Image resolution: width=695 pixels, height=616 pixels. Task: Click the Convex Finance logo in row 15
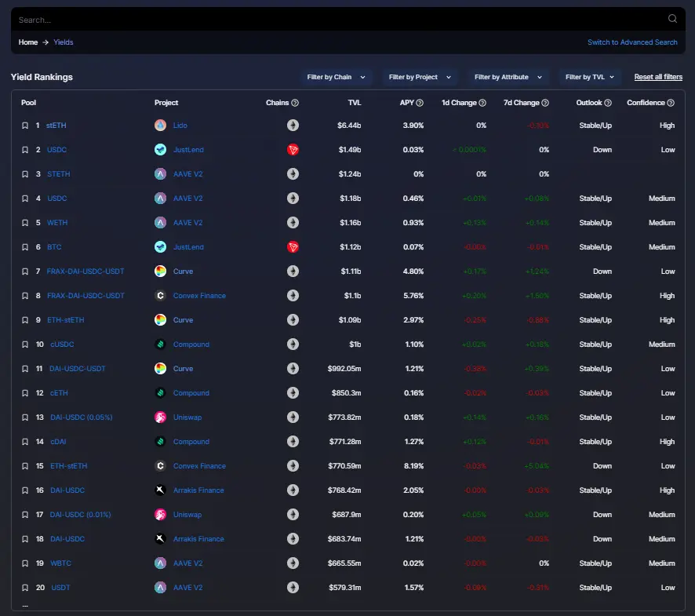(161, 466)
